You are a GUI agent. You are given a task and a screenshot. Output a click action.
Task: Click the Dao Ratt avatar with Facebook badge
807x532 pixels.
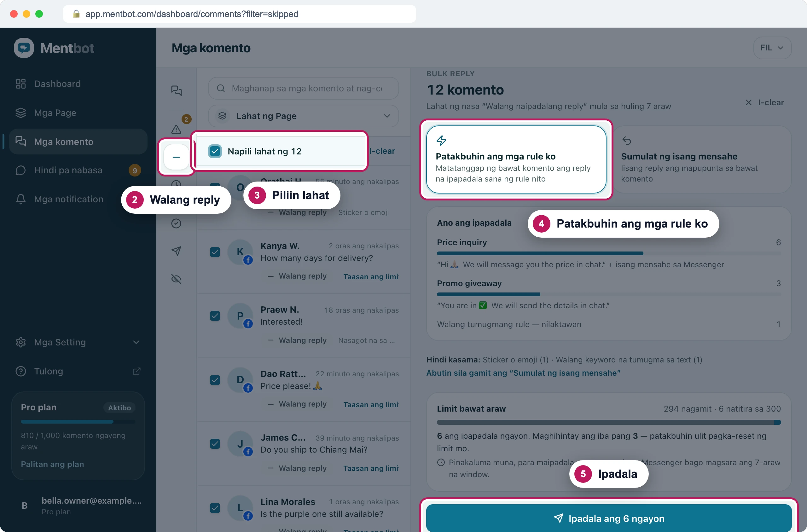point(240,380)
